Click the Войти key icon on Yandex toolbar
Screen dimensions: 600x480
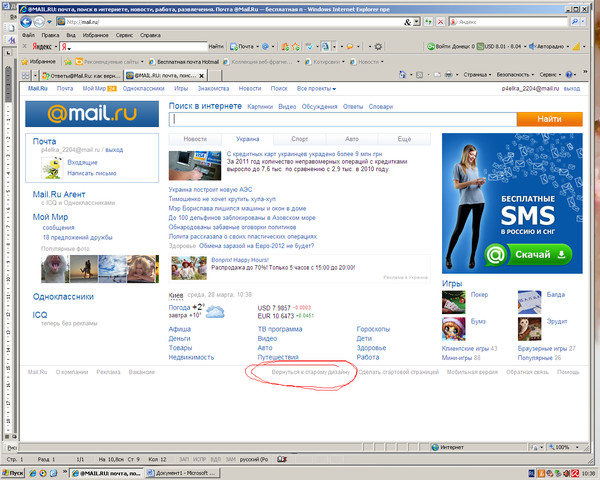(x=430, y=47)
